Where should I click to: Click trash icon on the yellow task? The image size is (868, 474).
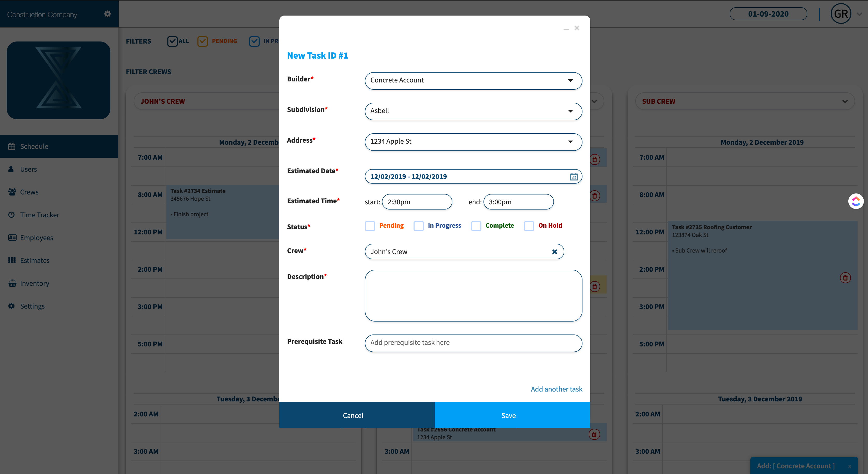595,287
